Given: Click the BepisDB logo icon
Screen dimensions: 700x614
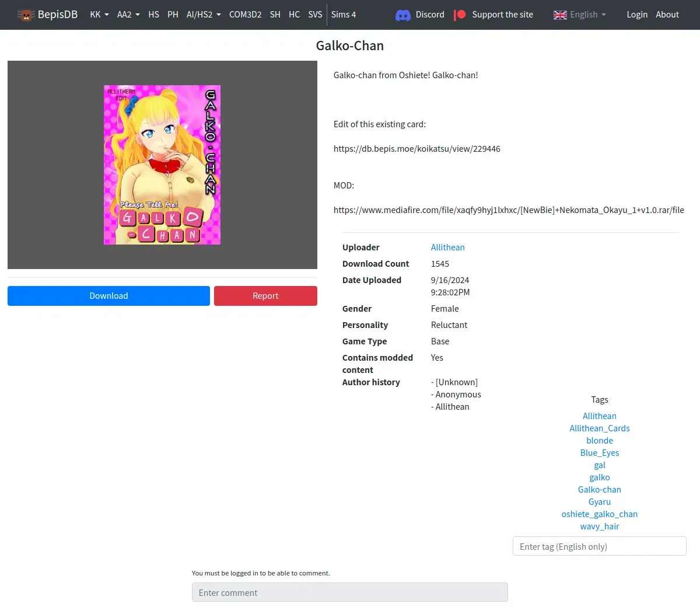Looking at the screenshot, I should [x=26, y=15].
